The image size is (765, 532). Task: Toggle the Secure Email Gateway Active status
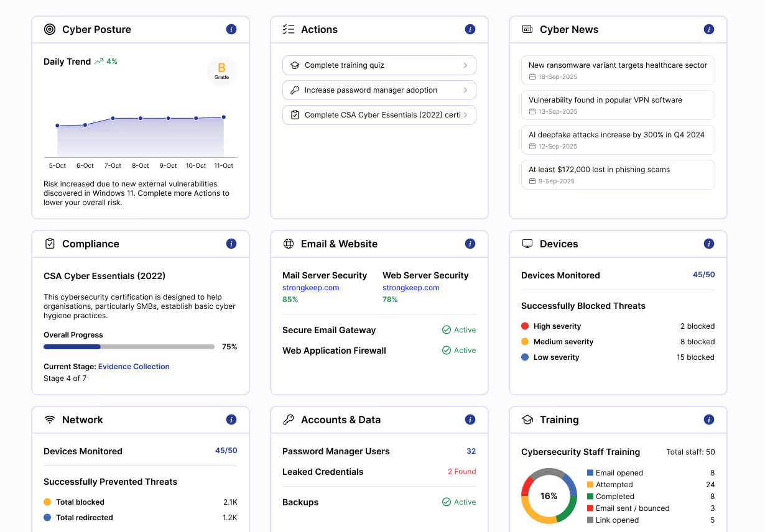459,330
